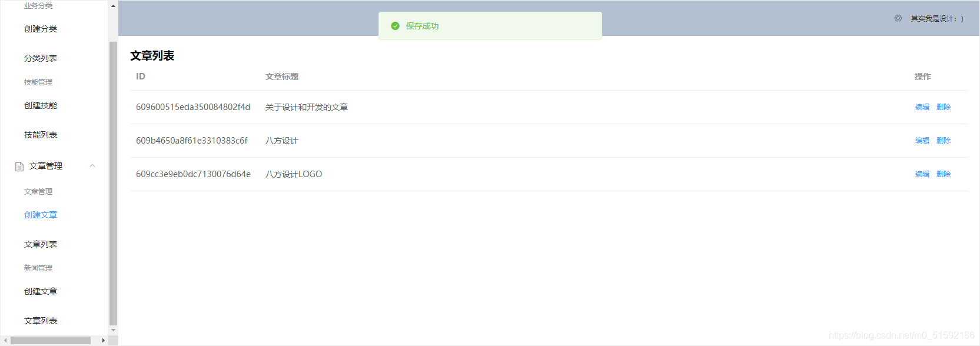Edit the 八方设计LOGO article
Viewport: 980px width, 346px height.
coord(922,174)
